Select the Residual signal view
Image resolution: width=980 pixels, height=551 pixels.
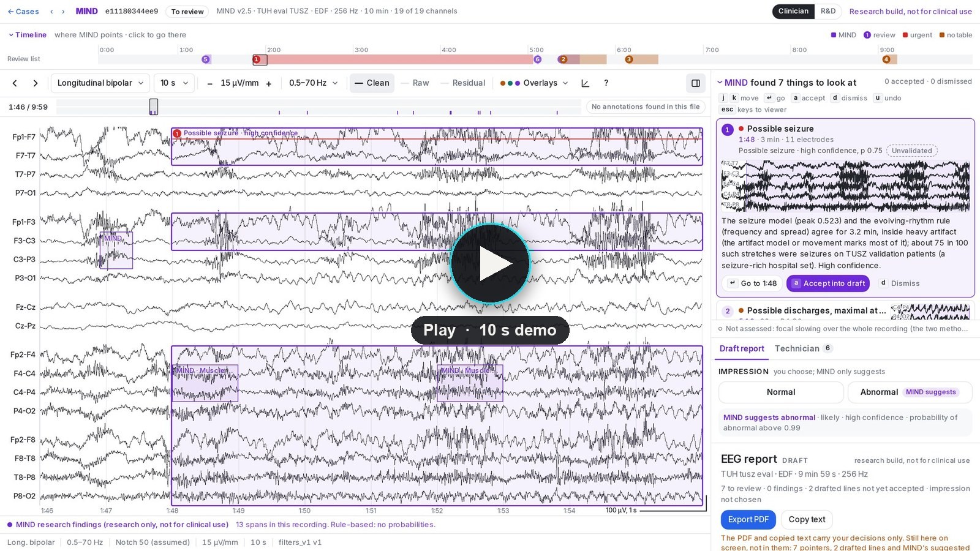(x=463, y=83)
